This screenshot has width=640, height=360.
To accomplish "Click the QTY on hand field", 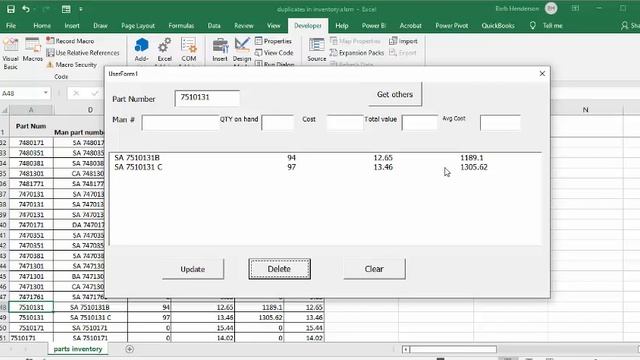I will tap(277, 122).
